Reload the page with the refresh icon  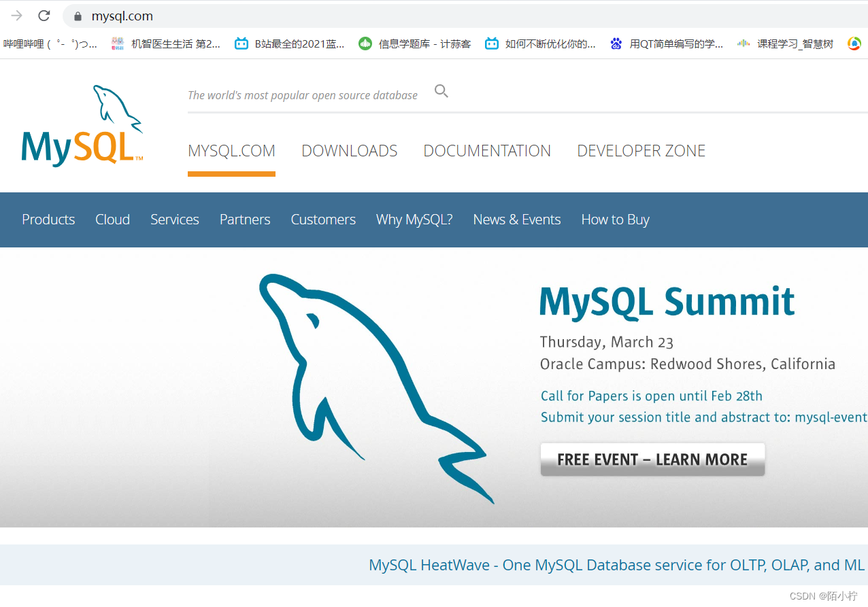coord(44,16)
